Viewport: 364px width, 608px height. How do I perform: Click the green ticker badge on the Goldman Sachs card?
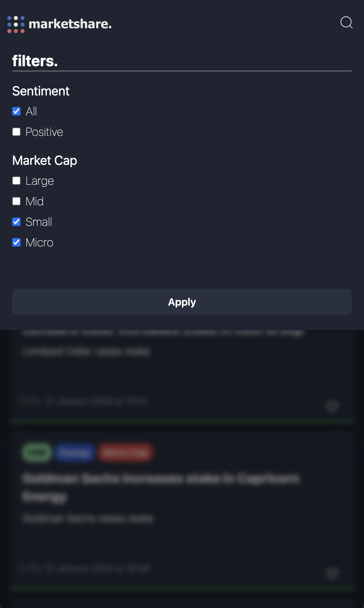tap(36, 452)
